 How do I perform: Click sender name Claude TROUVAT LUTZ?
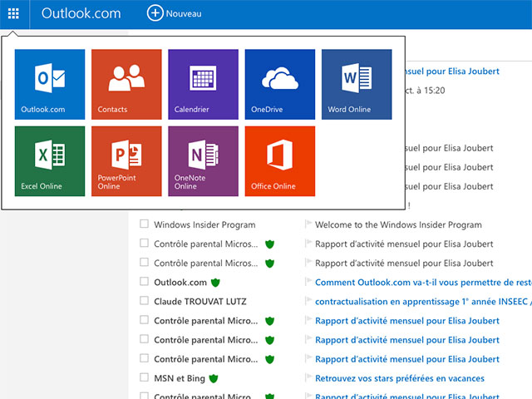click(x=200, y=302)
